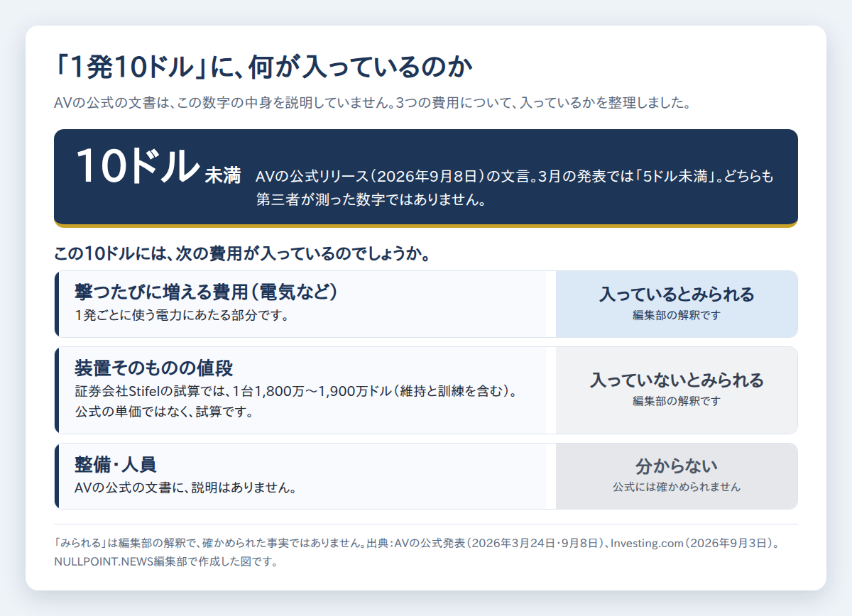Click the headline 「1発10ドル」に、何が入っているのか
Screen dimensions: 852x616
263,67
